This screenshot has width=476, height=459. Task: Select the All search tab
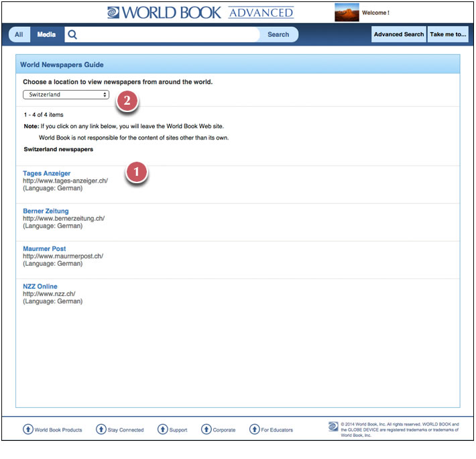point(19,34)
